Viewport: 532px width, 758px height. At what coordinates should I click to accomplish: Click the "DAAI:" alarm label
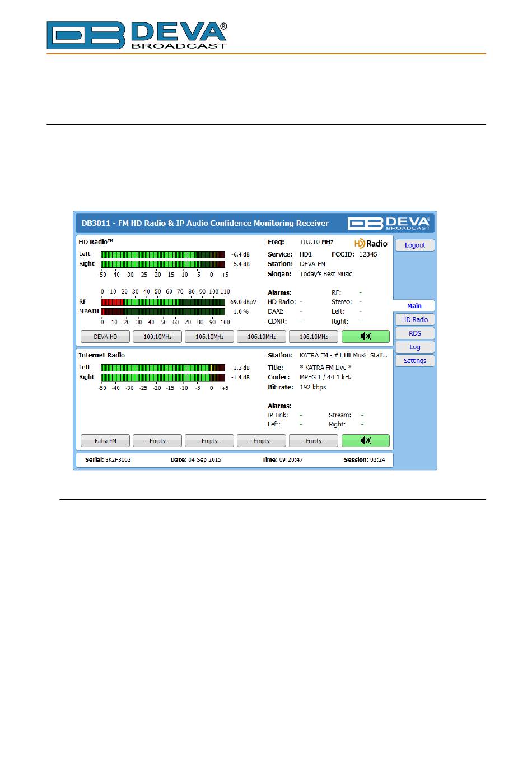pos(276,311)
